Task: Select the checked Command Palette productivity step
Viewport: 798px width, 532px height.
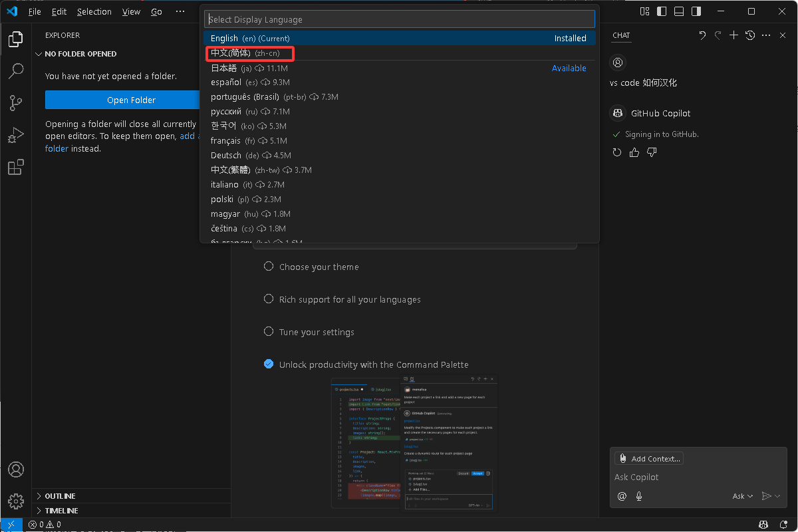Action: (x=366, y=364)
